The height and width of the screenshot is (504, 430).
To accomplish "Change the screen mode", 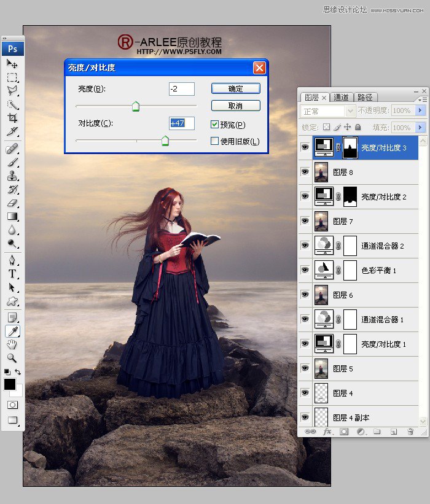I will (x=12, y=420).
